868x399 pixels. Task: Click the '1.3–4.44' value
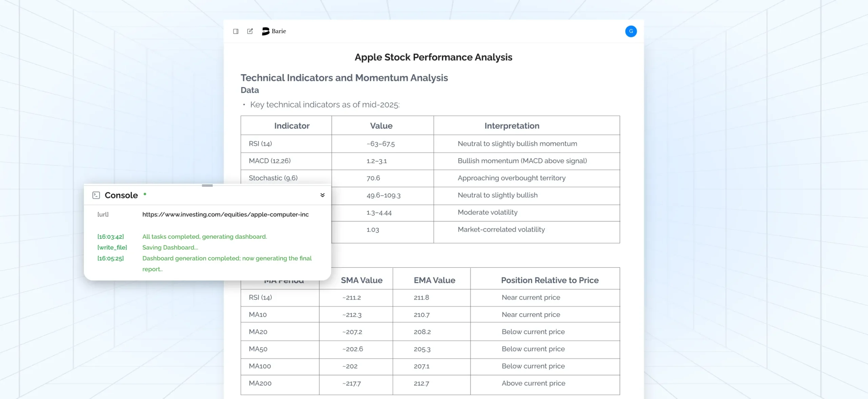379,213
